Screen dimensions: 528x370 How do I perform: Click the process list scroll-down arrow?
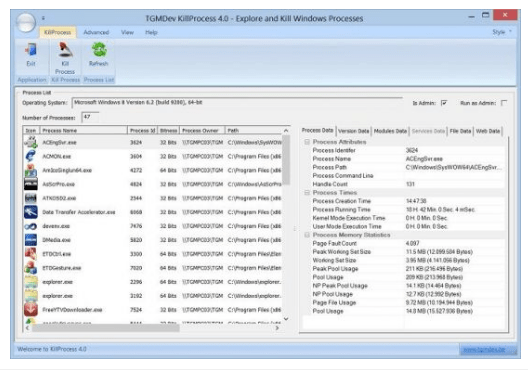(x=286, y=318)
